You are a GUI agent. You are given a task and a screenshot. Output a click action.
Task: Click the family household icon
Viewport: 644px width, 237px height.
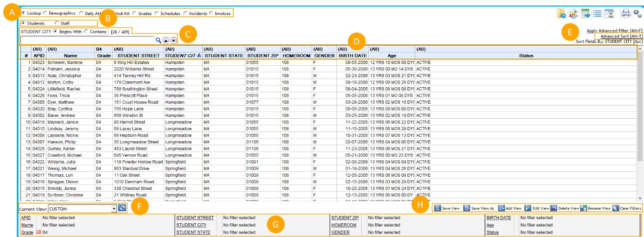(573, 13)
